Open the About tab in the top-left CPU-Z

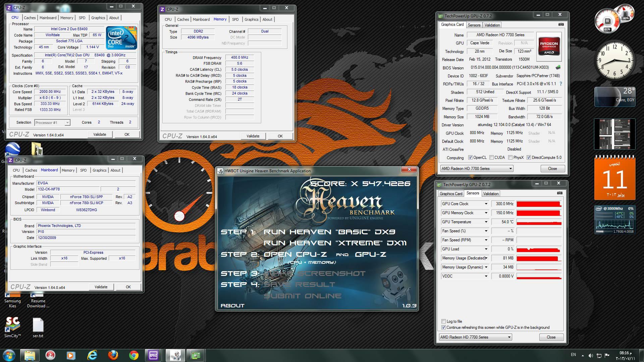[114, 18]
